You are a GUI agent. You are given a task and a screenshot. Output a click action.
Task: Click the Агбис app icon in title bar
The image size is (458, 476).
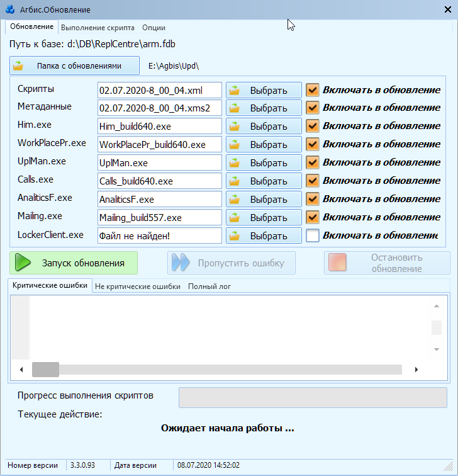click(x=10, y=9)
